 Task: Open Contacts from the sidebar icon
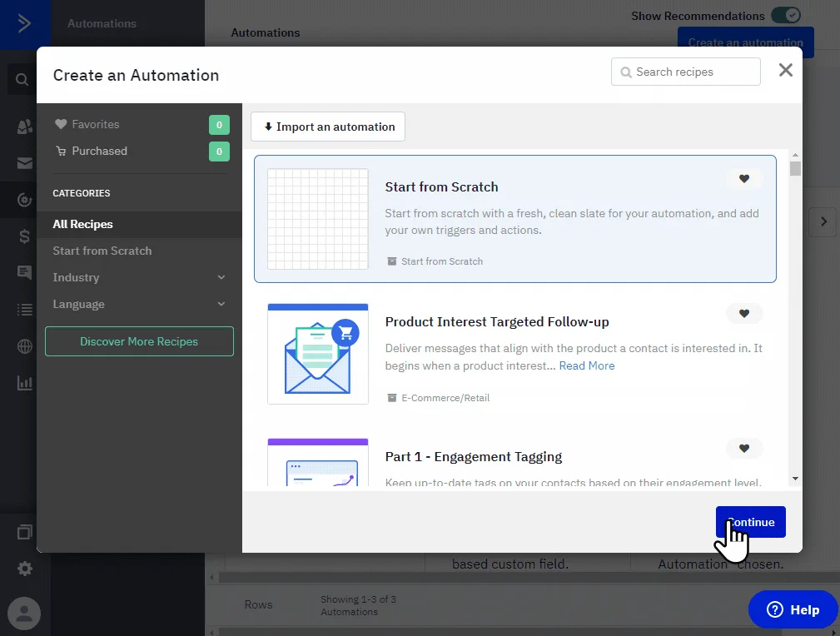pyautogui.click(x=24, y=127)
